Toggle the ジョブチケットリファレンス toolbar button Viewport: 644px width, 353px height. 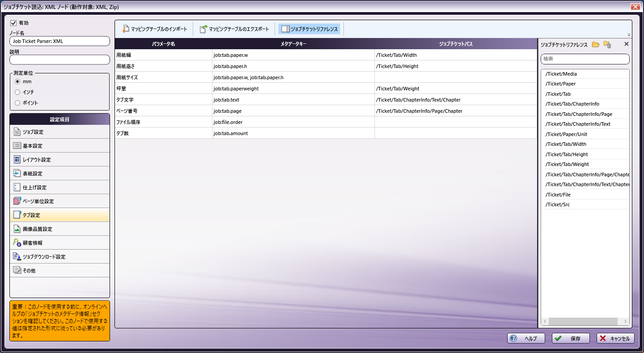click(309, 29)
